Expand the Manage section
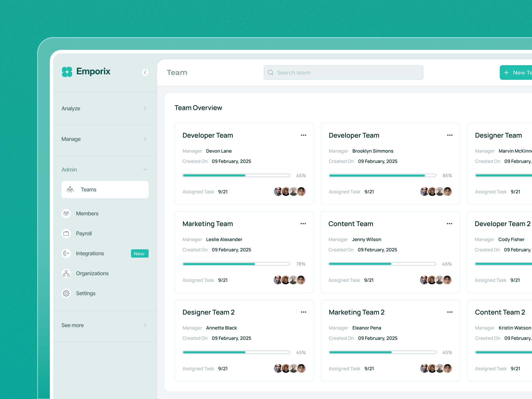This screenshot has height=399, width=532. [x=145, y=139]
